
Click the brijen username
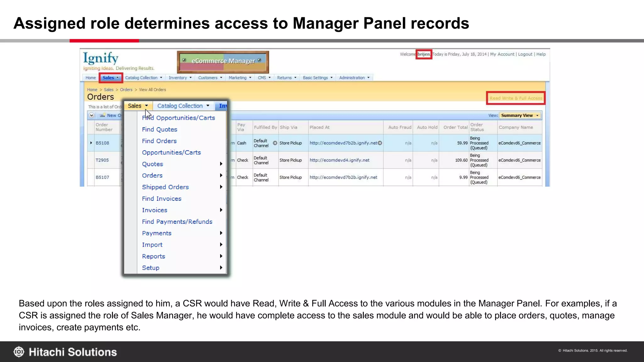(424, 54)
